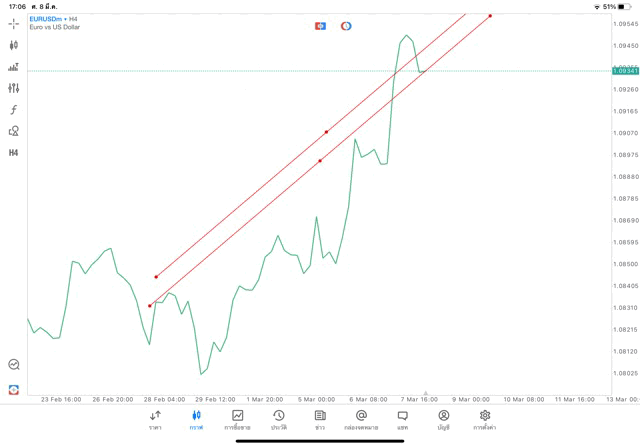
Task: Open the การตั้งค่า (Settings) gear
Action: (485, 419)
